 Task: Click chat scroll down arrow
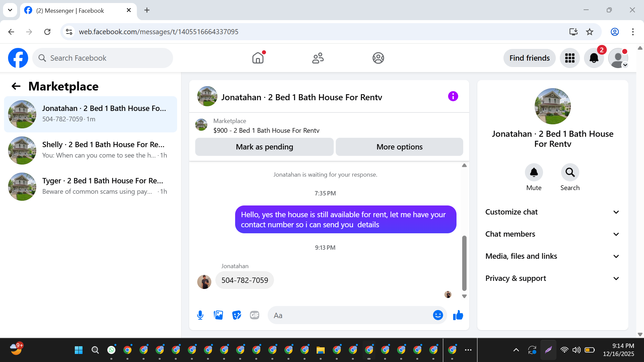click(464, 296)
